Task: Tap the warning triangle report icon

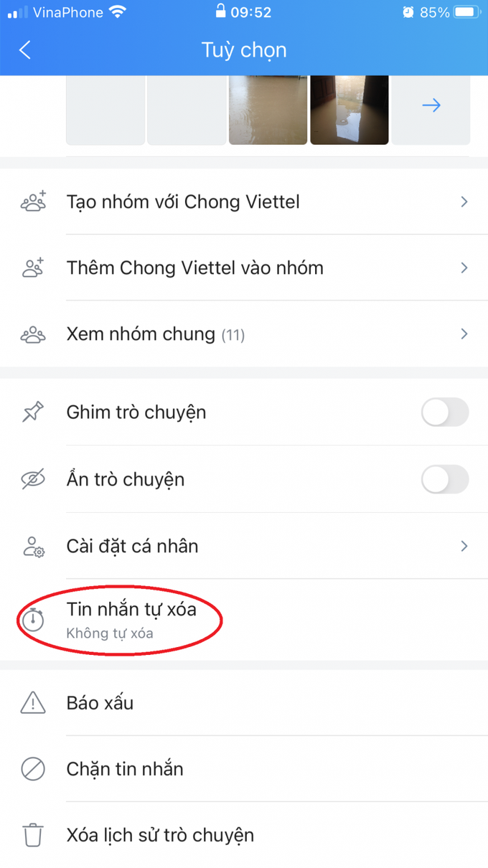Action: tap(33, 703)
